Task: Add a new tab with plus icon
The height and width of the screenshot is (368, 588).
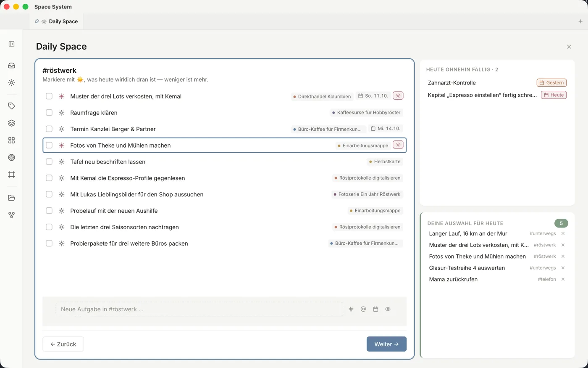Action: pyautogui.click(x=580, y=21)
